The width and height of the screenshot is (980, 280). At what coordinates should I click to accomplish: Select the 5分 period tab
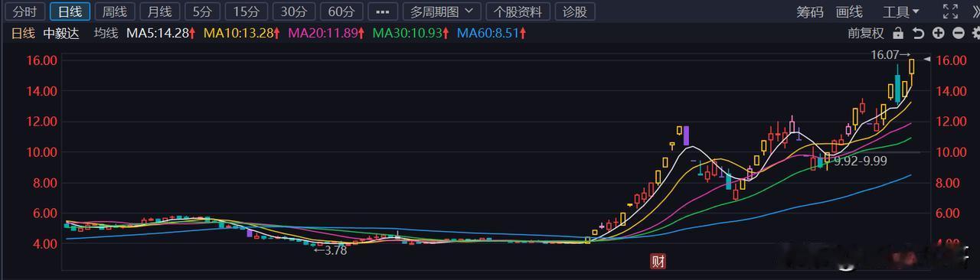[202, 11]
